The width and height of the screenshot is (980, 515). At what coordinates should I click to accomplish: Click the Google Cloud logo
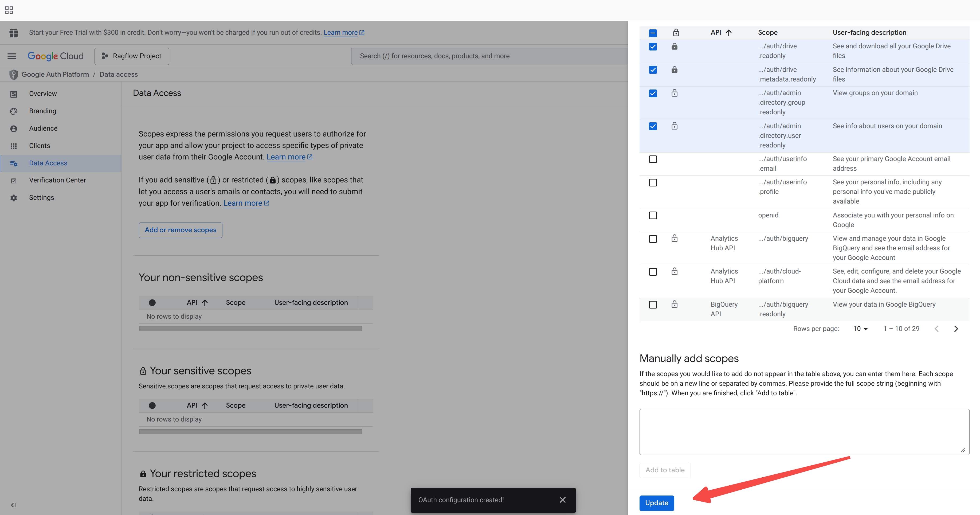click(56, 56)
